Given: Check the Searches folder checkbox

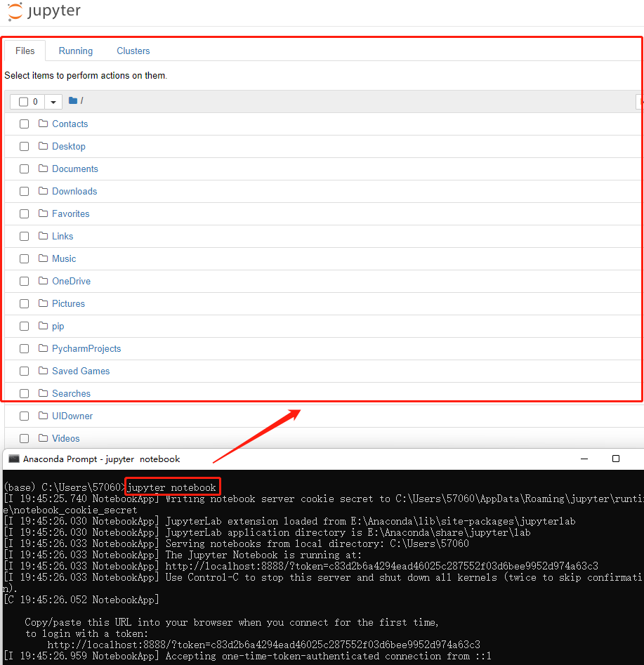Looking at the screenshot, I should click(x=24, y=393).
